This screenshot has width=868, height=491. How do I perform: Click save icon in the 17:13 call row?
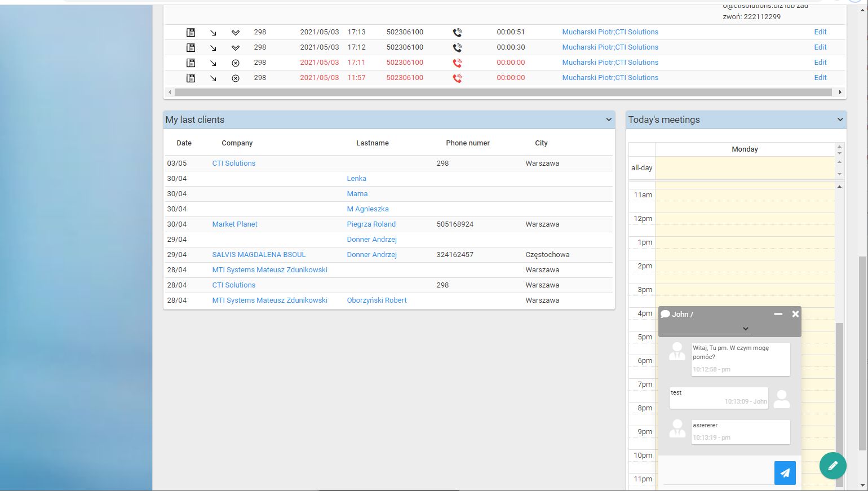tap(191, 32)
